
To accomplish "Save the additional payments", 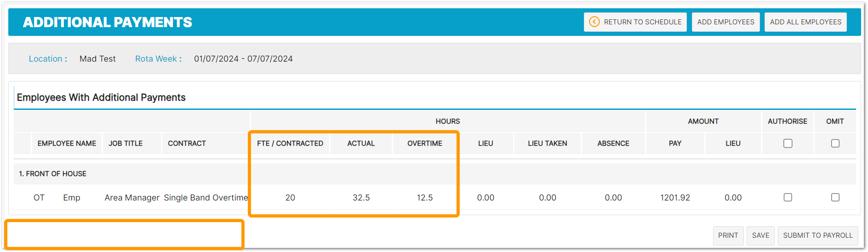I will coord(760,235).
